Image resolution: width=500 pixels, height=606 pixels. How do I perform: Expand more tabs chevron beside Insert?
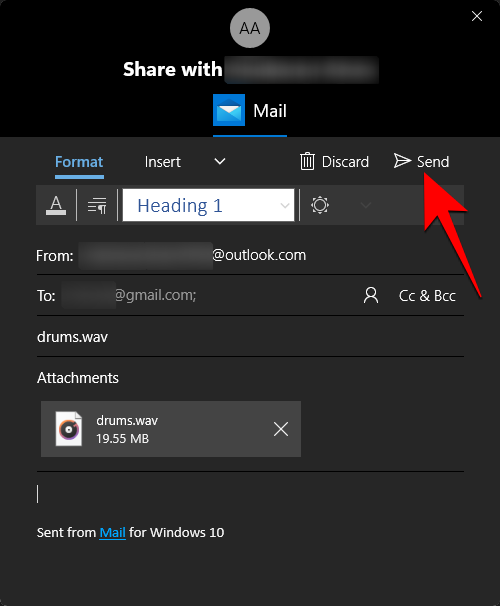[220, 162]
